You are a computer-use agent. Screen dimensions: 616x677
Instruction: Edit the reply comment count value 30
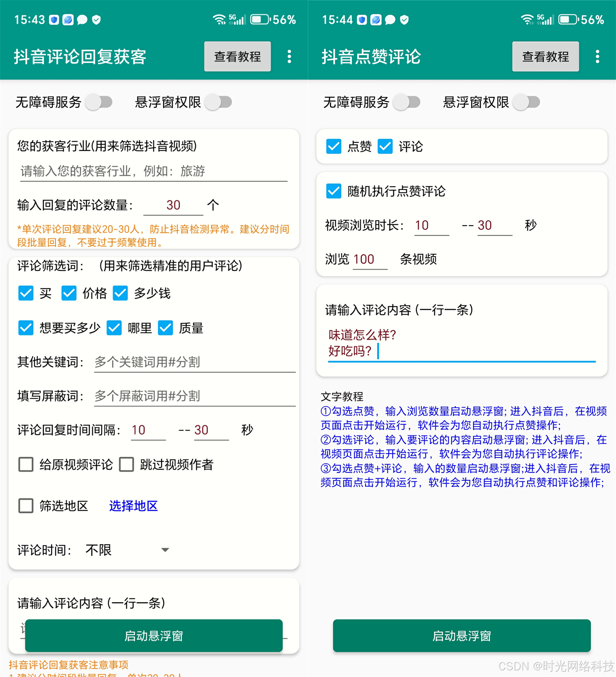coord(173,205)
